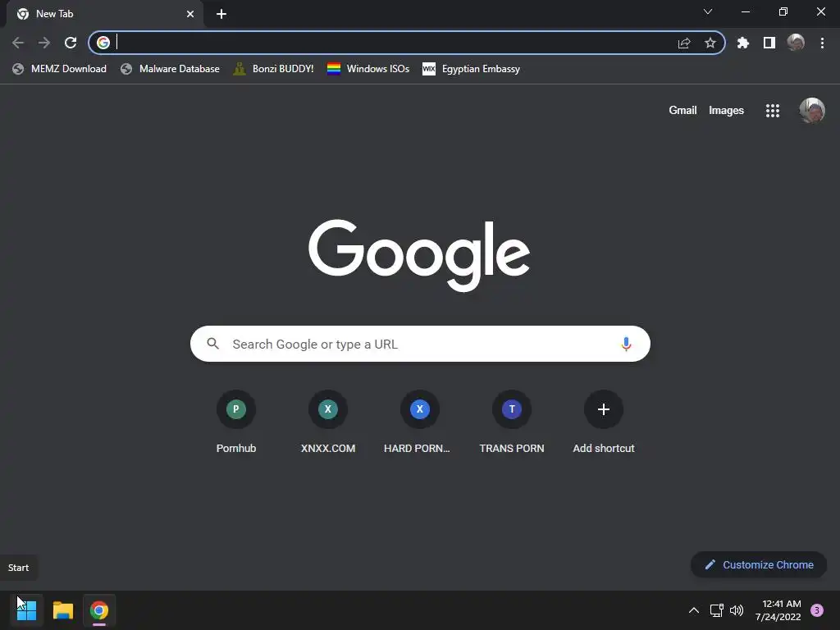
Task: Open notification badge with 3
Action: tap(817, 610)
